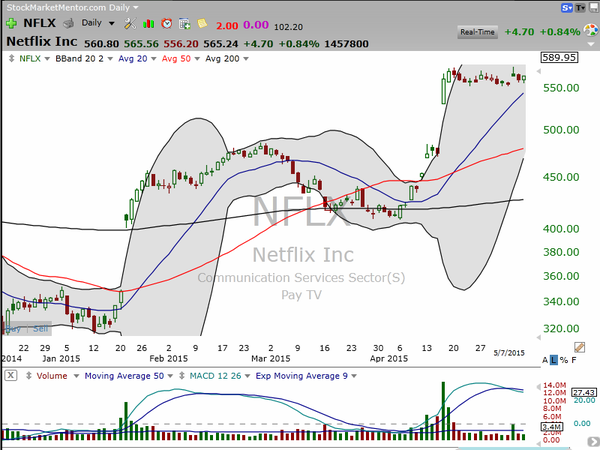The height and width of the screenshot is (450, 600).
Task: Click the green plus add-symbol icon
Action: tap(11, 23)
